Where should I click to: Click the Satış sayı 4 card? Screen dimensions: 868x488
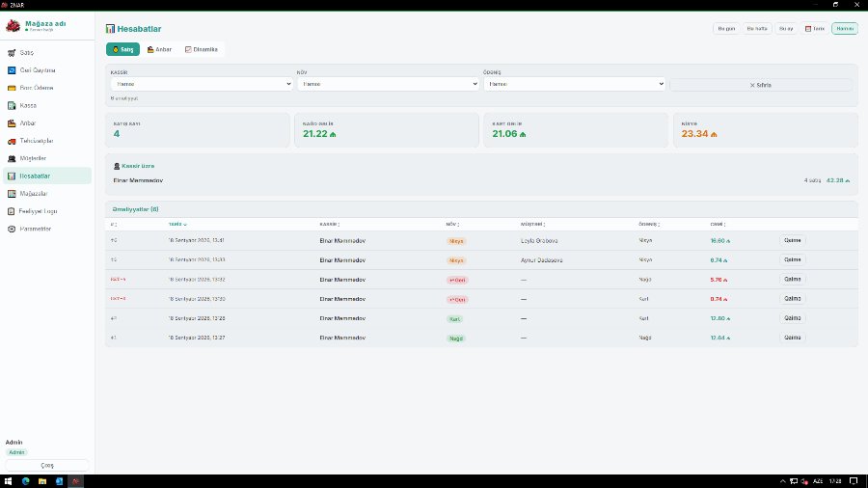click(x=198, y=130)
